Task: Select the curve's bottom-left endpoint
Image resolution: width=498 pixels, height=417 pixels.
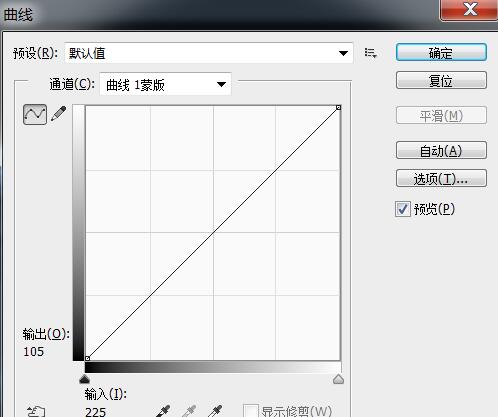Action: pyautogui.click(x=87, y=358)
